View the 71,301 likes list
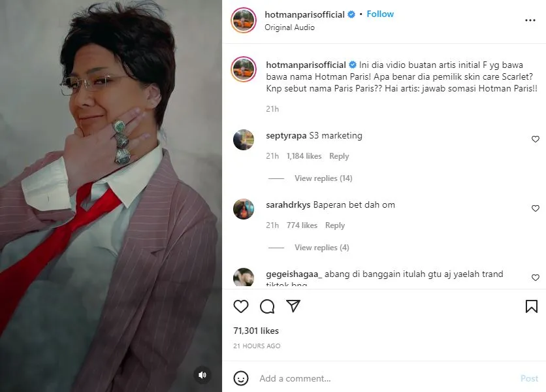The width and height of the screenshot is (546, 392). click(x=256, y=331)
